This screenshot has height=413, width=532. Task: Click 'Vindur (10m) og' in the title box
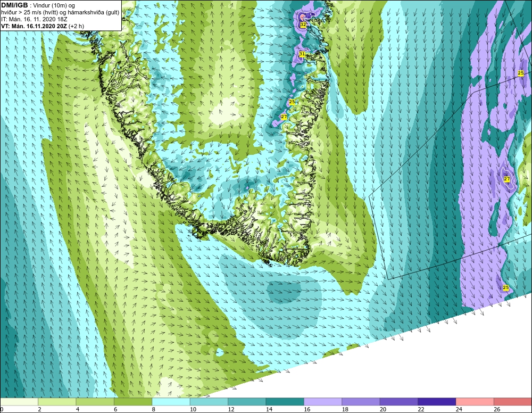54,5
